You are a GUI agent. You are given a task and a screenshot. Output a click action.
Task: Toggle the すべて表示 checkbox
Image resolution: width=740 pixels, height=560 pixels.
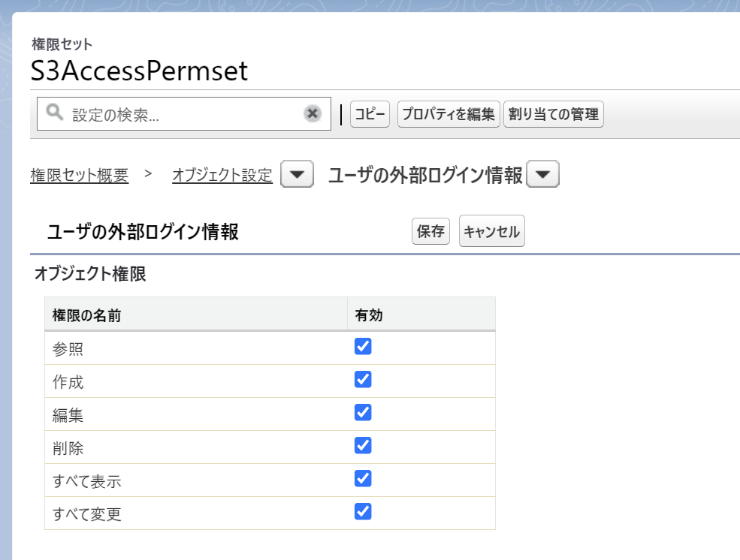click(363, 478)
